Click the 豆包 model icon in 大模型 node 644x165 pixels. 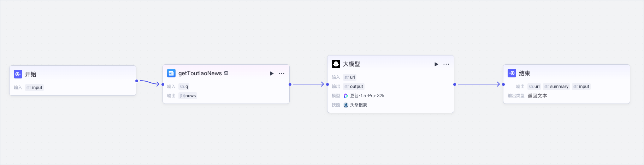(346, 96)
